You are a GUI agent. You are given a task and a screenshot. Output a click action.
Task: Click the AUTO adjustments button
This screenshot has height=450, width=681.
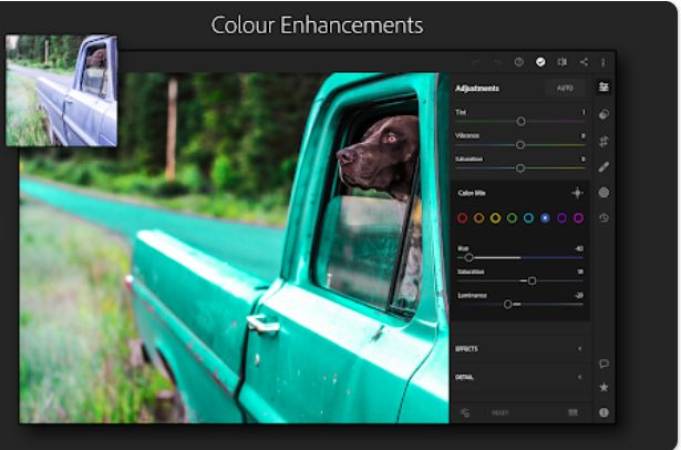[565, 88]
